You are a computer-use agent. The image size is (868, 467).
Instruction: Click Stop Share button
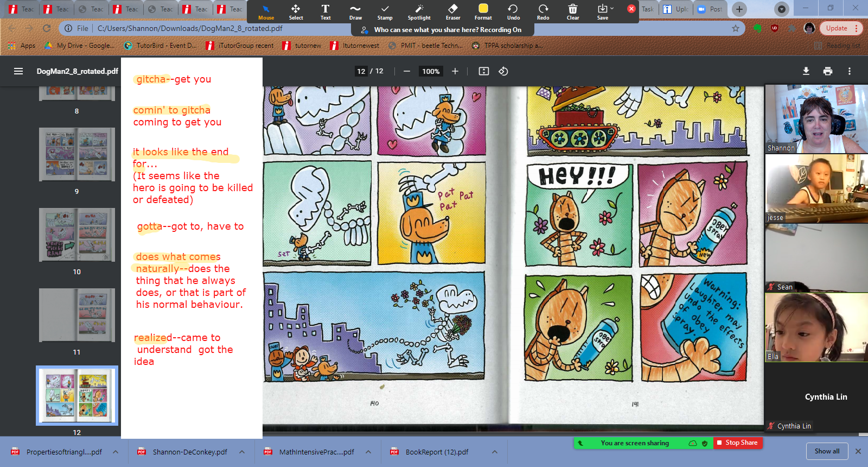(x=738, y=443)
